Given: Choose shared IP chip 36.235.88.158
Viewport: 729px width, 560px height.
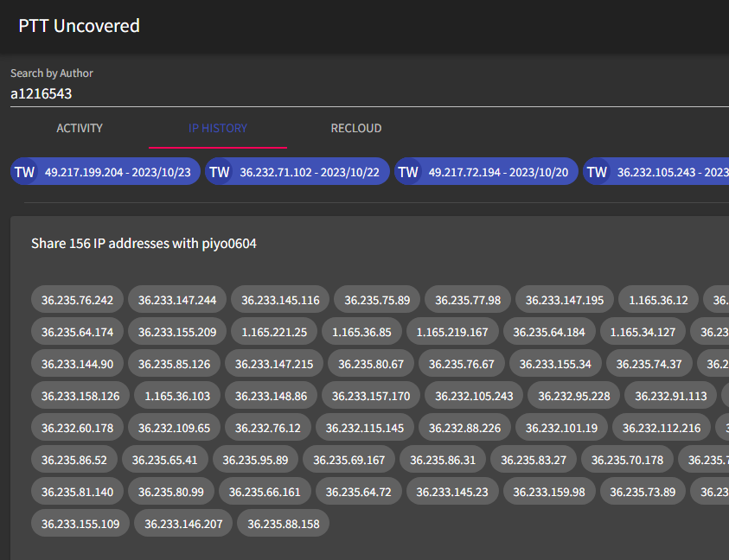Looking at the screenshot, I should tap(284, 524).
